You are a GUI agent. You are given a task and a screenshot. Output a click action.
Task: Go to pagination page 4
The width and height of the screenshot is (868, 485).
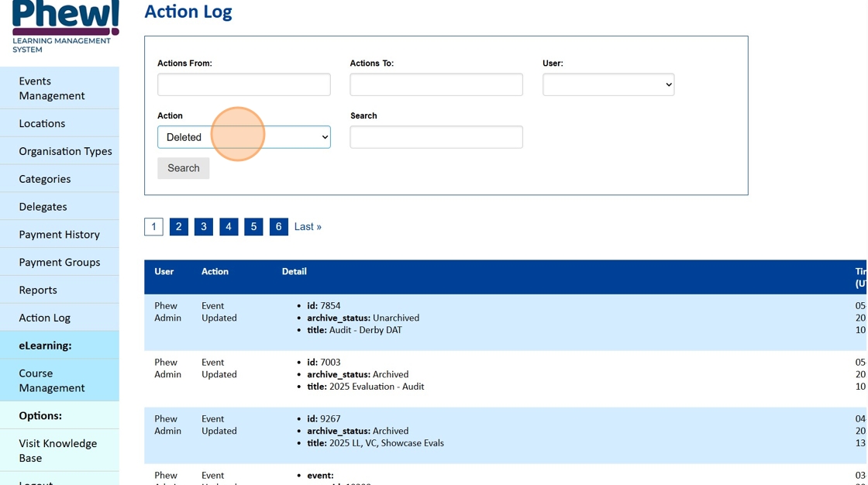[x=228, y=226]
